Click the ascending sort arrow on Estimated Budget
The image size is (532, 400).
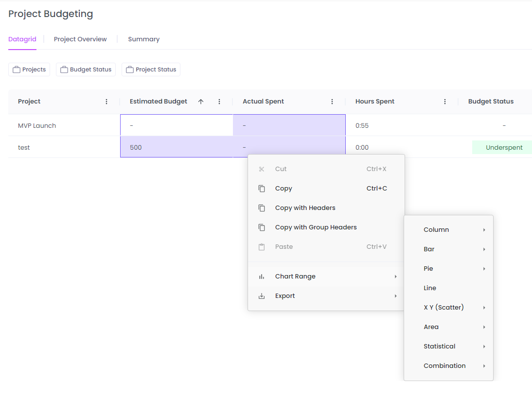click(x=200, y=101)
